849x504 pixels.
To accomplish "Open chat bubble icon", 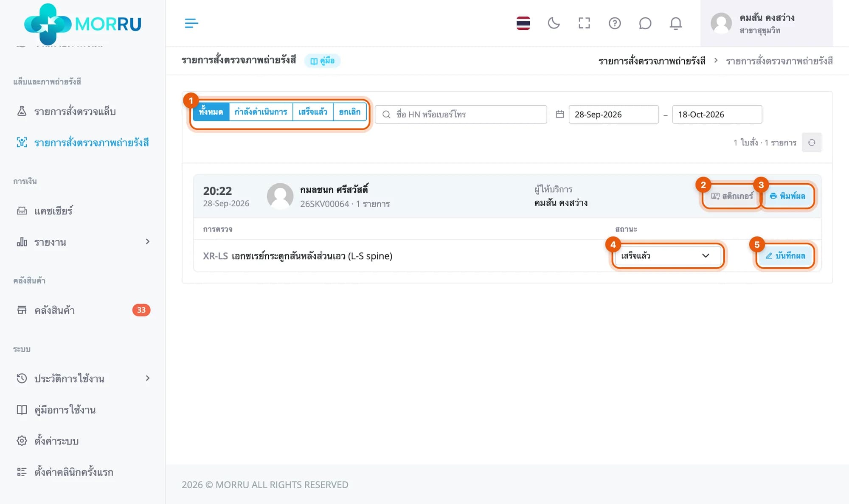I will (x=645, y=23).
